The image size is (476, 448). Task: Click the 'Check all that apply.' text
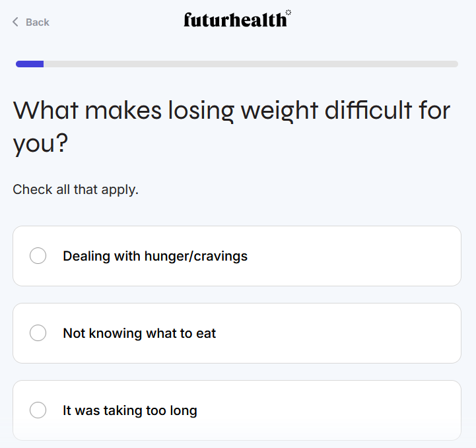tap(75, 189)
